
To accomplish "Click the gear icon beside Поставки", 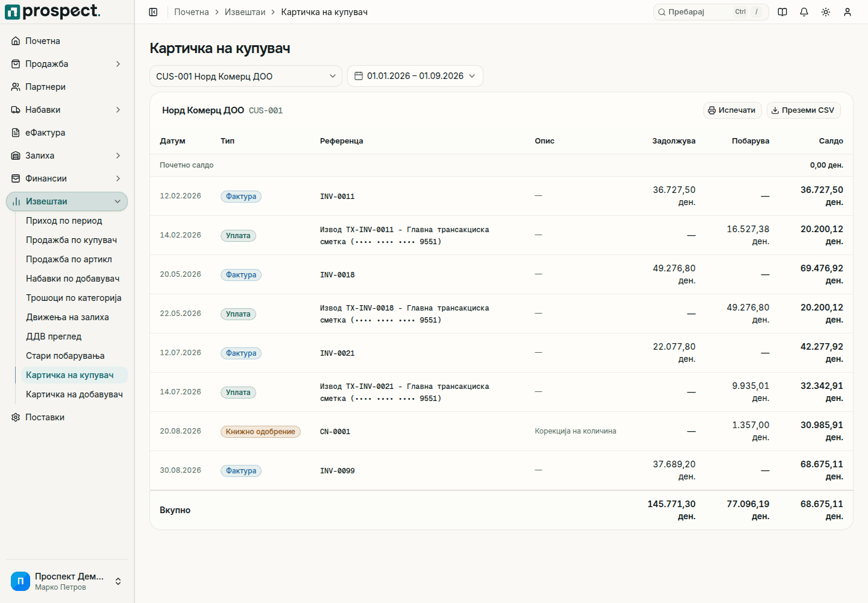I will coord(16,417).
